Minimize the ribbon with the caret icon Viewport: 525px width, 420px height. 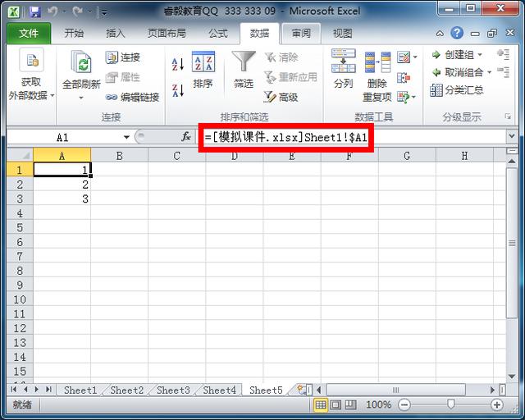pyautogui.click(x=440, y=33)
